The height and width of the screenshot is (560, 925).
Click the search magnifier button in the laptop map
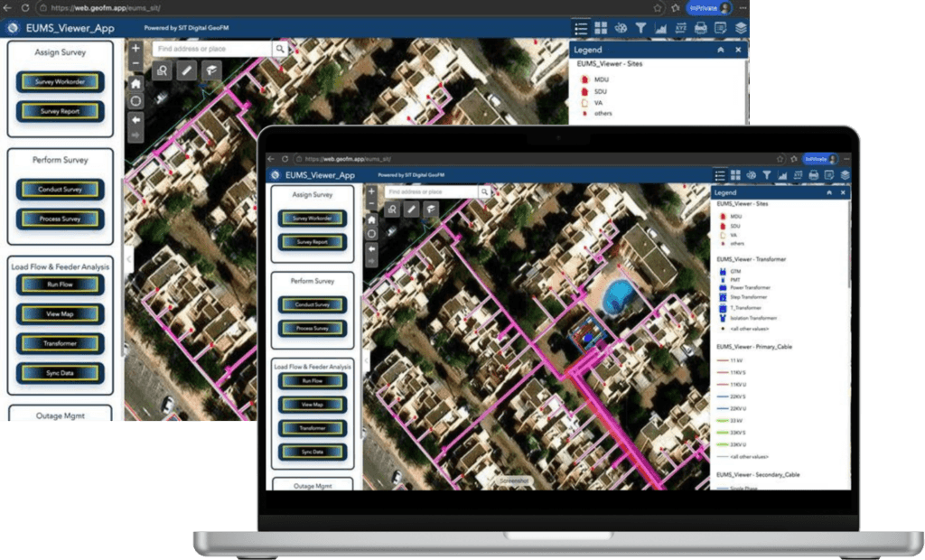pos(484,192)
